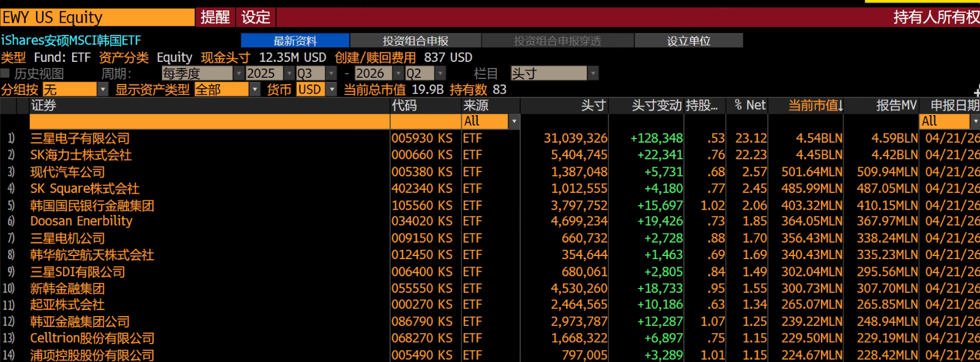This screenshot has width=980, height=362.
Task: Open the 栏目 头寸 dropdown
Action: click(x=554, y=74)
